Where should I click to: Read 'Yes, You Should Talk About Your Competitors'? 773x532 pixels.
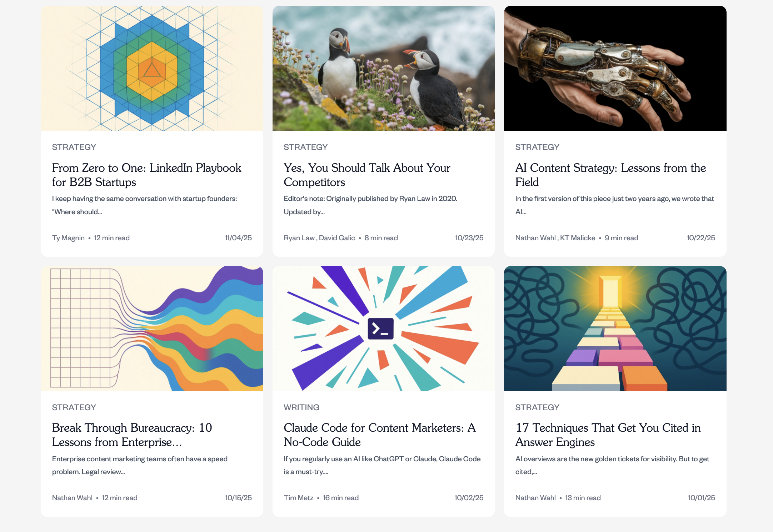[x=367, y=175]
